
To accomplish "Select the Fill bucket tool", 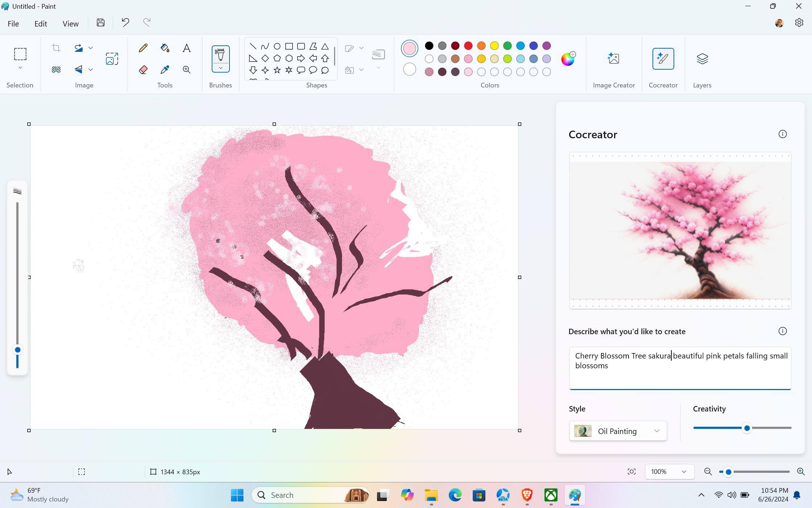I will 165,48.
